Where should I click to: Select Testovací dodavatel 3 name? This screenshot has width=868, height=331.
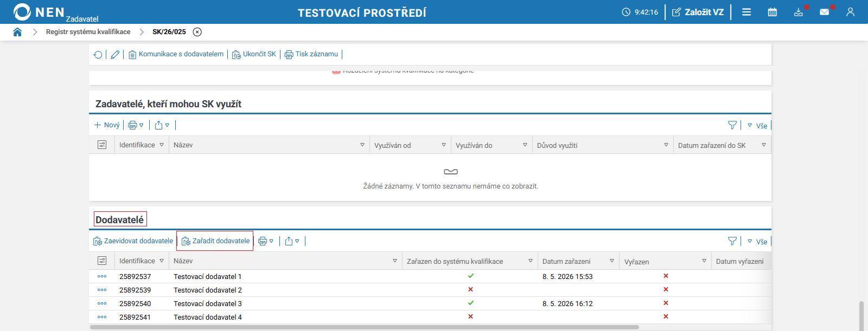click(x=207, y=303)
